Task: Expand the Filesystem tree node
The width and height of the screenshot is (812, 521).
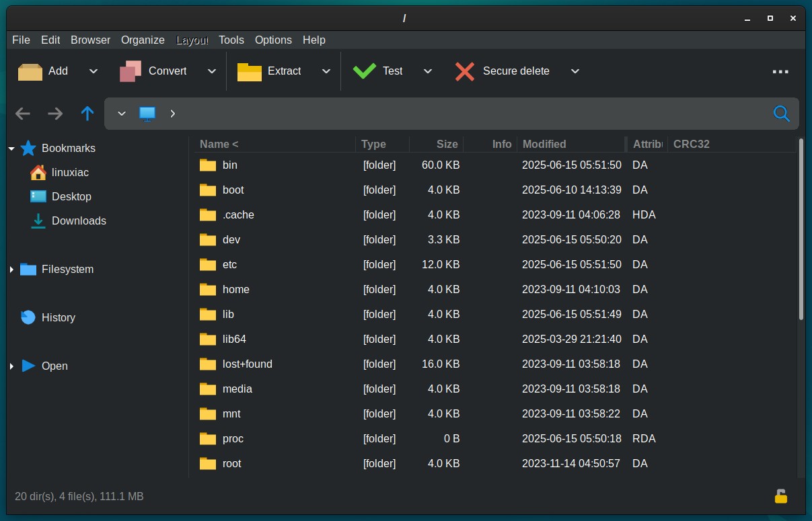Action: coord(11,270)
